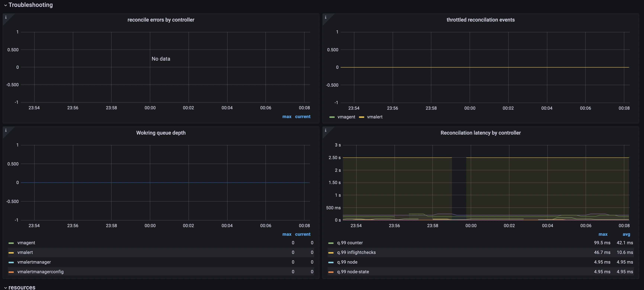This screenshot has width=644, height=290.
Task: Toggle vmagent series in throttled events legend
Action: (346, 117)
